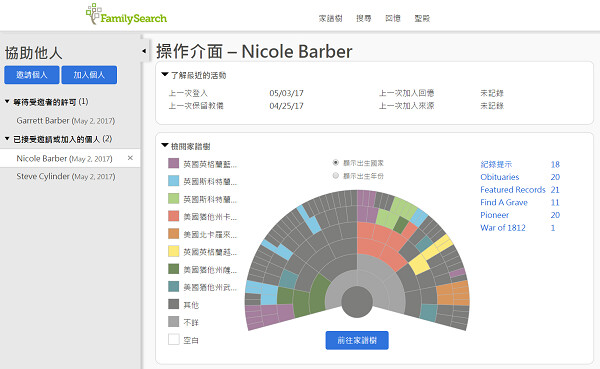Image resolution: width=600 pixels, height=369 pixels.
Task: Collapse the 檢閱家譜樹 panel
Action: click(165, 145)
